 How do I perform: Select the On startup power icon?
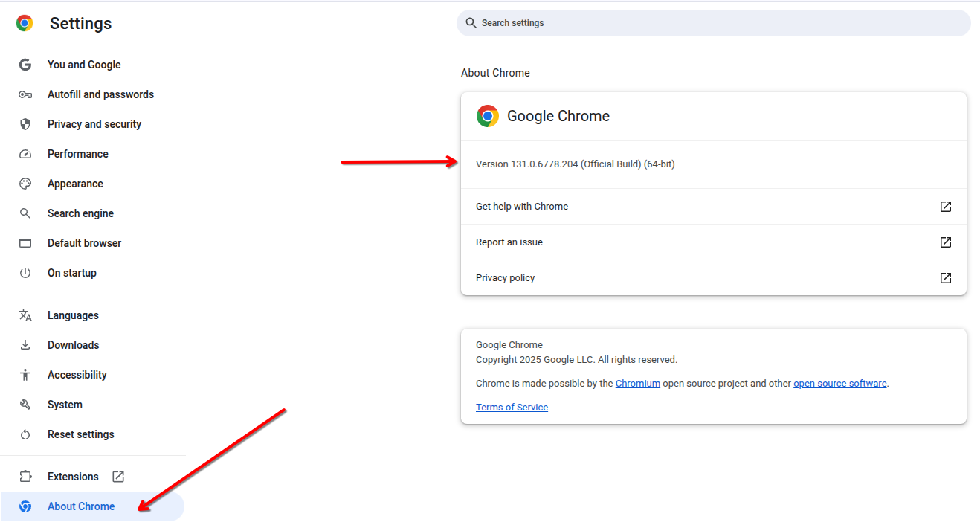pos(25,273)
